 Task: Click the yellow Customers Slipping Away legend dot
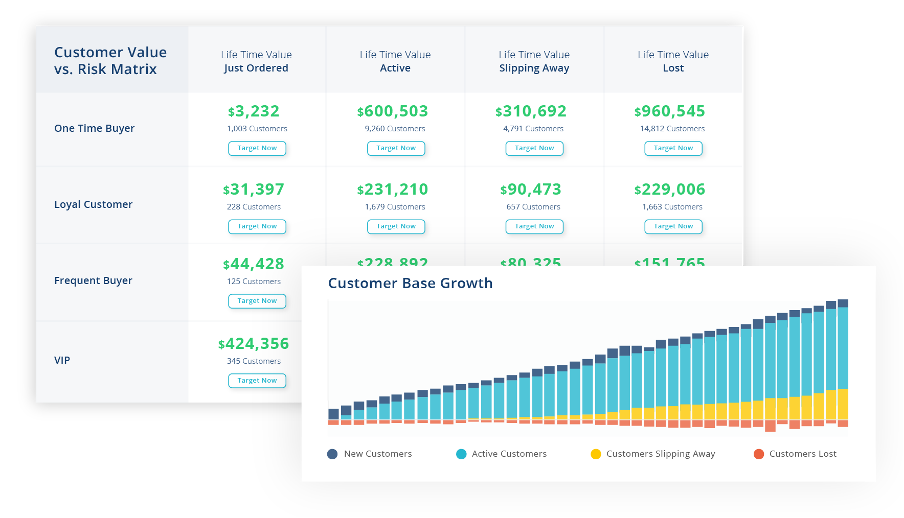(596, 454)
